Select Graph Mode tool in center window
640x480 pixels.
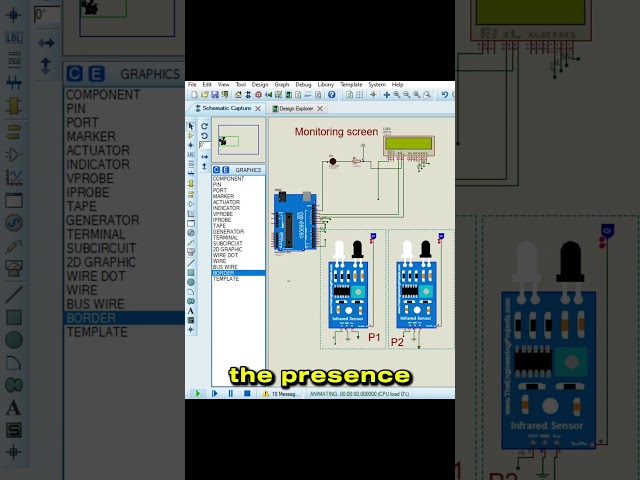pos(191,213)
